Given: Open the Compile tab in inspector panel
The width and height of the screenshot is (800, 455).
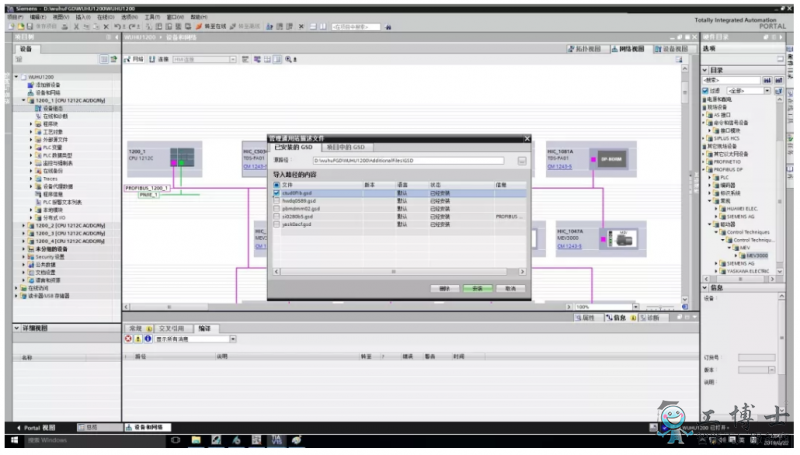Looking at the screenshot, I should point(205,328).
